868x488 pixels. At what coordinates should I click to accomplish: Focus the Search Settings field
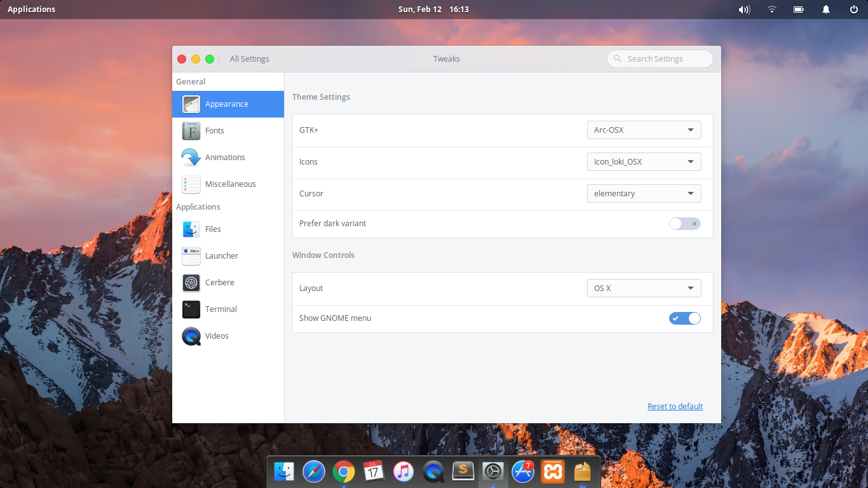[x=660, y=59]
